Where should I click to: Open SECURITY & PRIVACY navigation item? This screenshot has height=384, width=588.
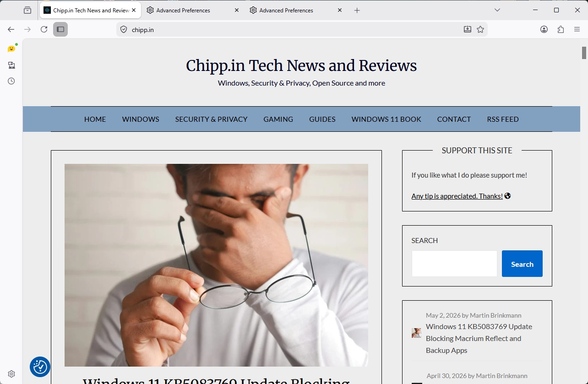click(x=211, y=119)
